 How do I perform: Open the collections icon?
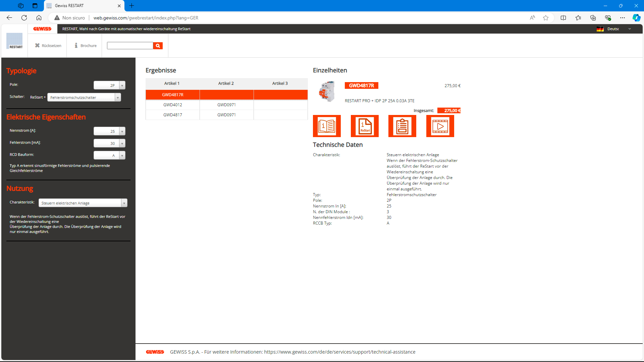593,18
